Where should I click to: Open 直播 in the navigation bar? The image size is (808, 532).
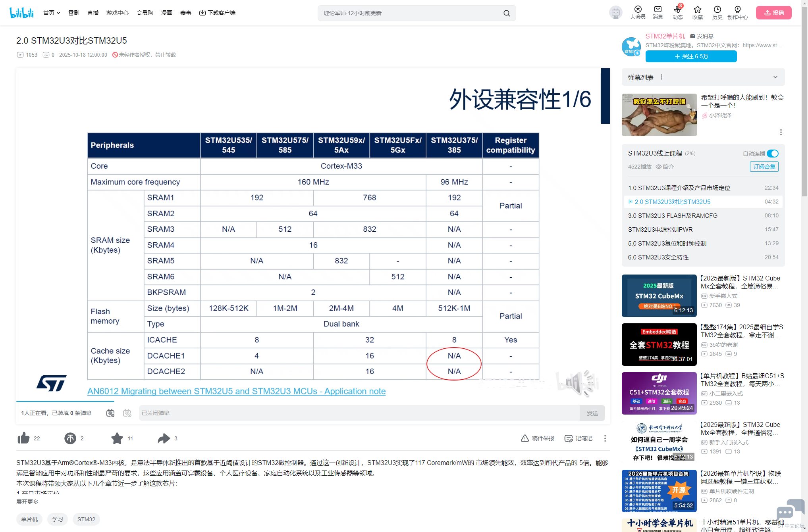point(93,13)
